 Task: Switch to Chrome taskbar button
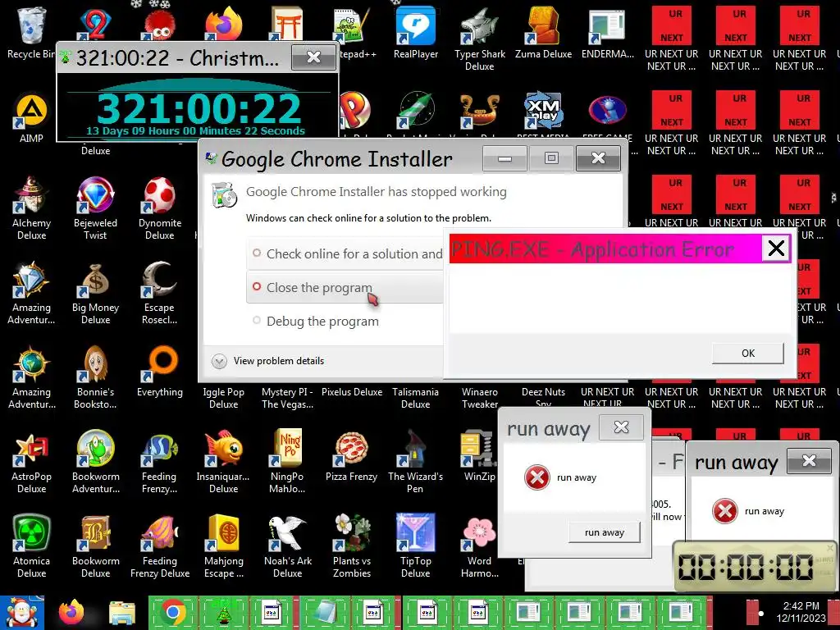[x=172, y=612]
